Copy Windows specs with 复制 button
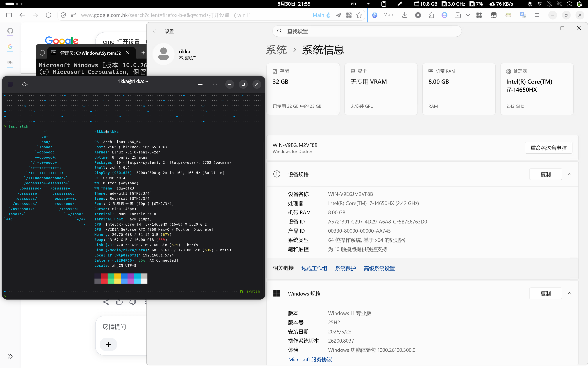The height and width of the screenshot is (368, 588). coord(546,293)
